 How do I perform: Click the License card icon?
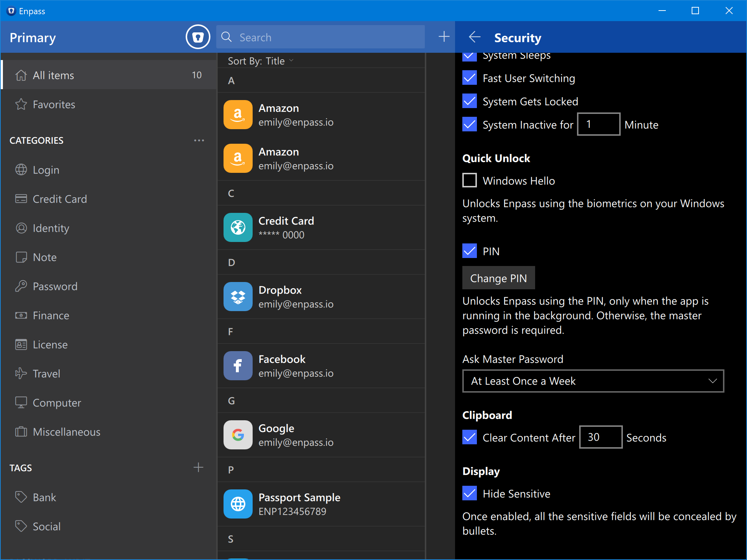click(x=21, y=345)
